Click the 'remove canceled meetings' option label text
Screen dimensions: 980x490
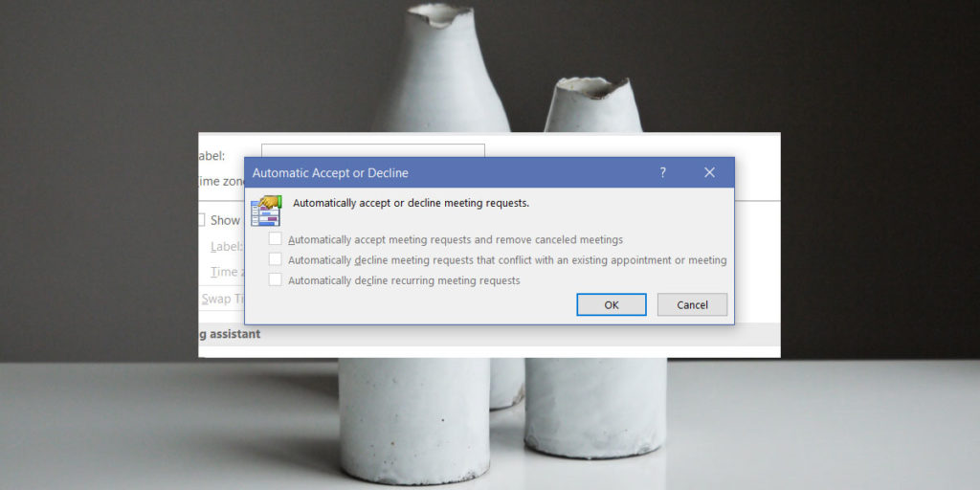(x=455, y=239)
